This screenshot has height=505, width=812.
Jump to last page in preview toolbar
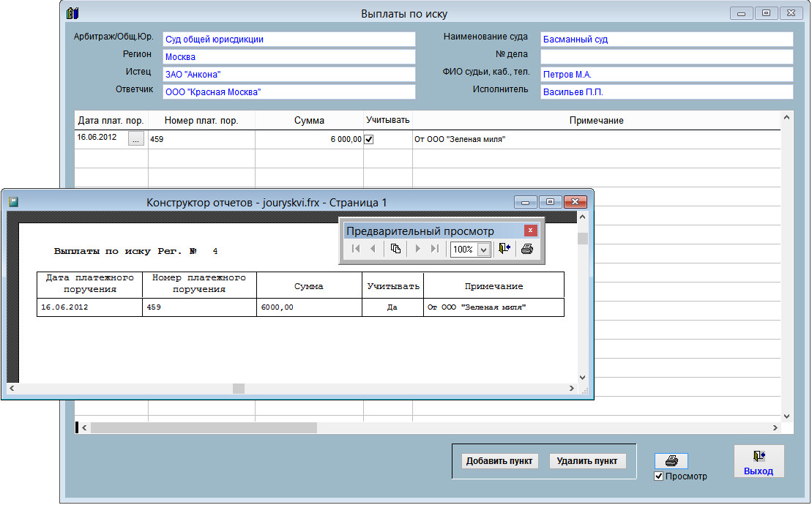coord(435,249)
